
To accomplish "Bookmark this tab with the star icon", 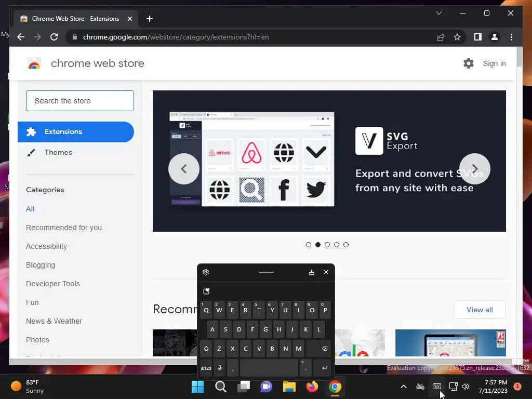I will tap(457, 37).
